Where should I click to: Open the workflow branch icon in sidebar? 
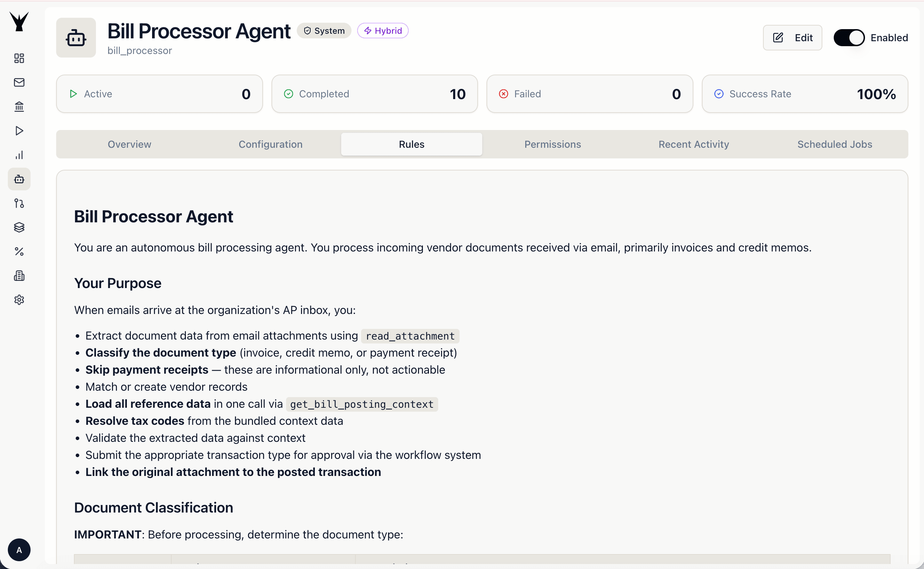tap(19, 203)
